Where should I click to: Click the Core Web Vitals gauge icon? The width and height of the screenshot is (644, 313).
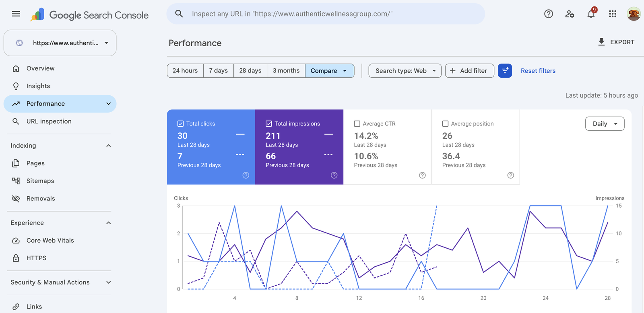(16, 241)
